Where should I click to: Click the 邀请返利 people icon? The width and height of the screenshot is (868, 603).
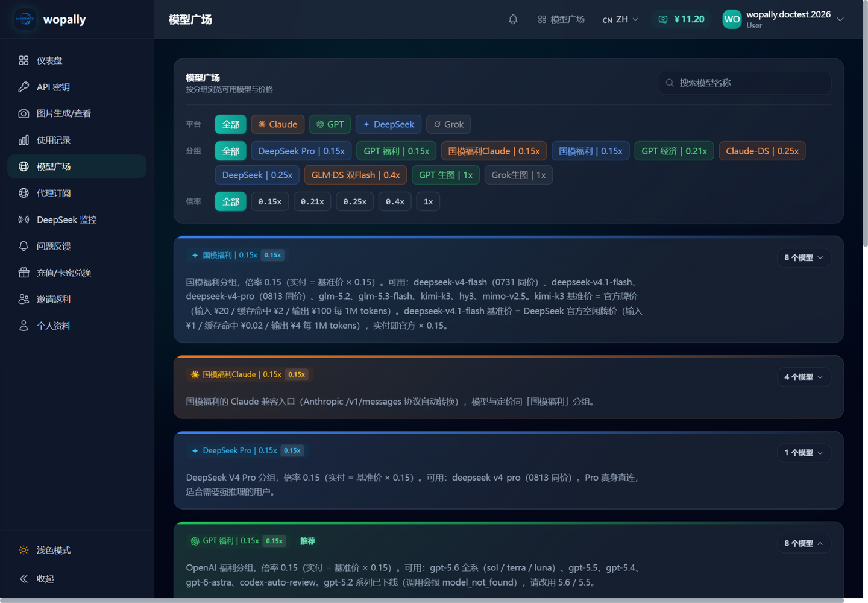click(24, 299)
